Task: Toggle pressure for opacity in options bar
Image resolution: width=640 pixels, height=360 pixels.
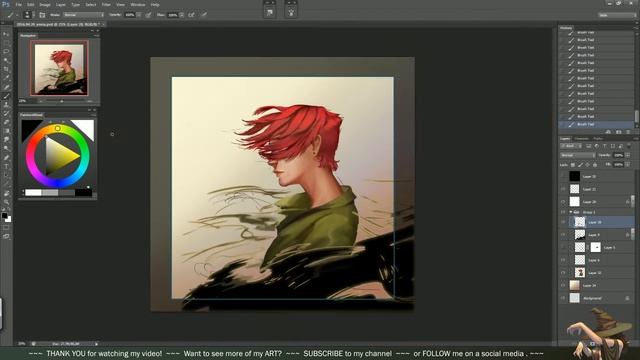Action: click(148, 15)
